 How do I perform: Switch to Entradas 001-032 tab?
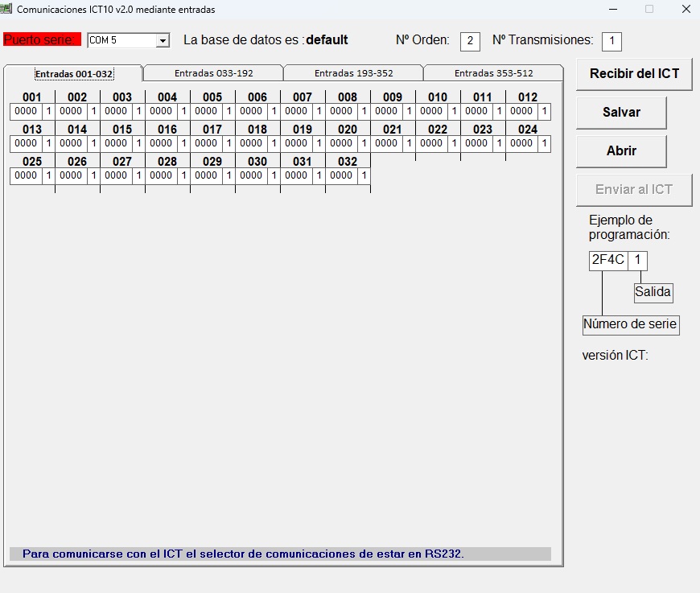click(74, 74)
